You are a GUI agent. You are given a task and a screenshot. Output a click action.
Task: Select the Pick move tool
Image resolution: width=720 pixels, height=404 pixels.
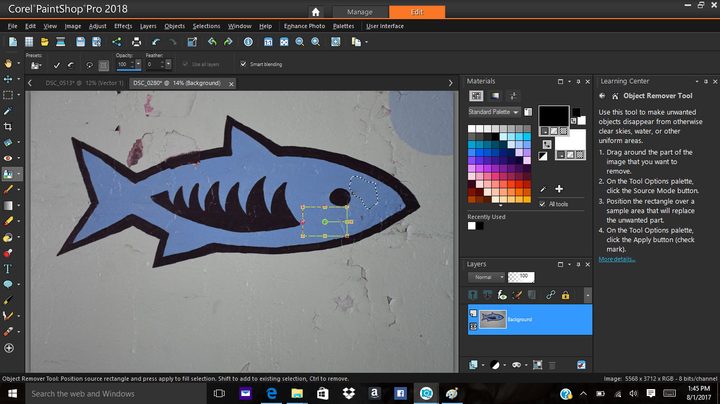[8, 79]
